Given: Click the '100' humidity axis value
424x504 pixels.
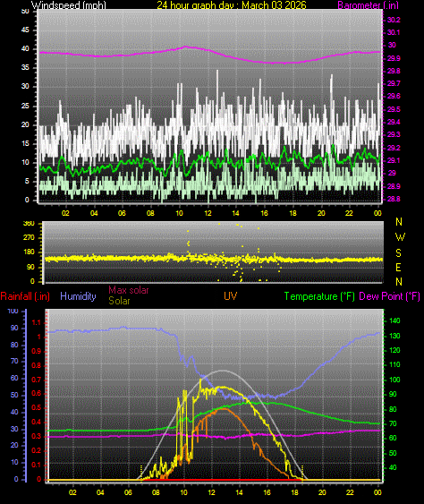Looking at the screenshot, I should [13, 312].
